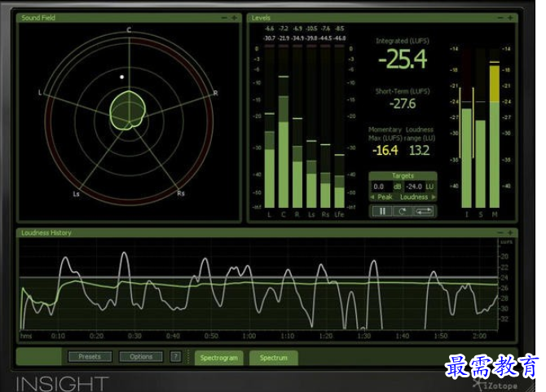Minimize the Levels panel

[x=500, y=18]
